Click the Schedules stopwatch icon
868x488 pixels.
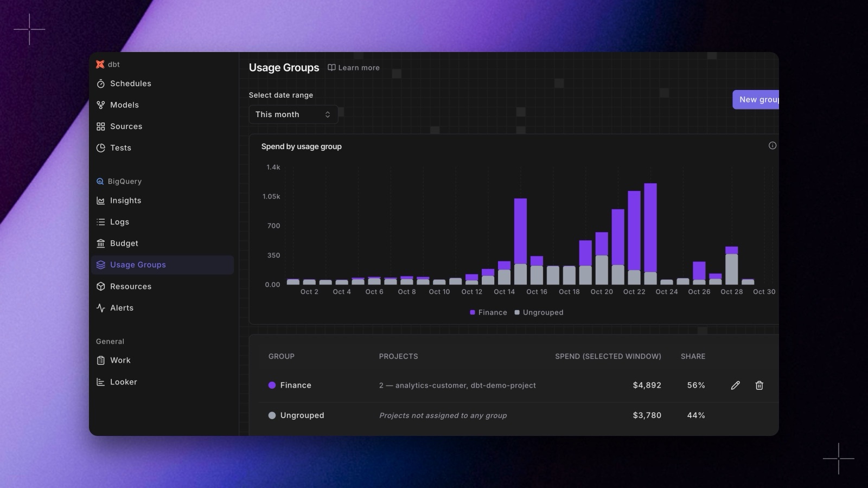pyautogui.click(x=100, y=84)
